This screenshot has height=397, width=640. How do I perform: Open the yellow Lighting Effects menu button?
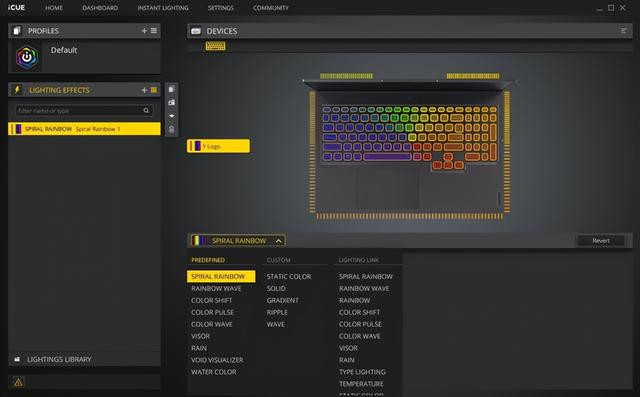pos(154,90)
